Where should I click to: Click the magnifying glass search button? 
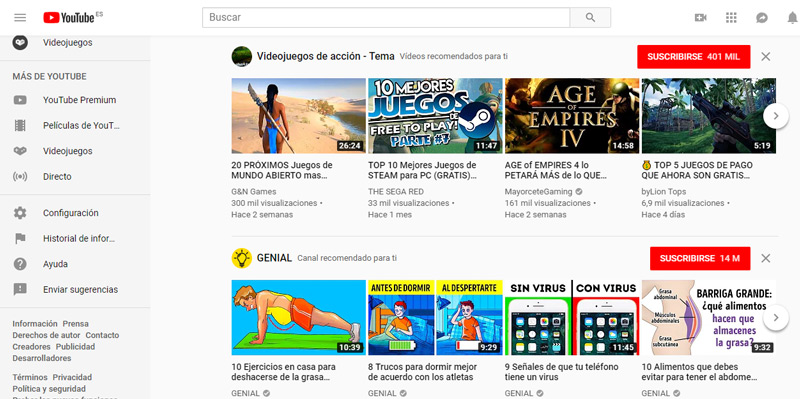point(590,17)
